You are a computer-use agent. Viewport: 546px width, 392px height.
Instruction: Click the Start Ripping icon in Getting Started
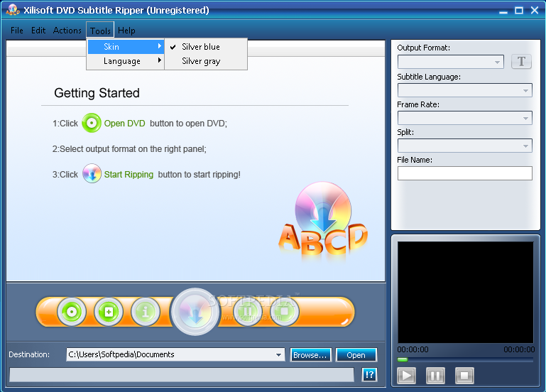point(92,173)
